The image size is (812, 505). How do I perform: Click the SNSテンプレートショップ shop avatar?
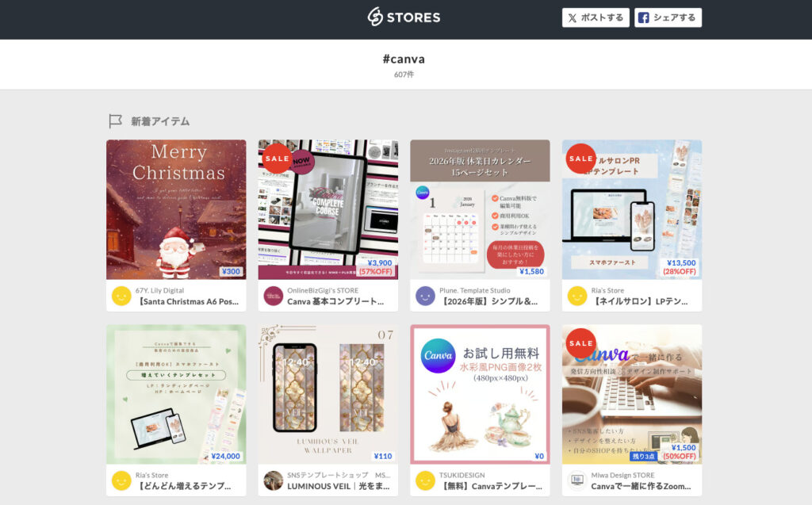[273, 480]
